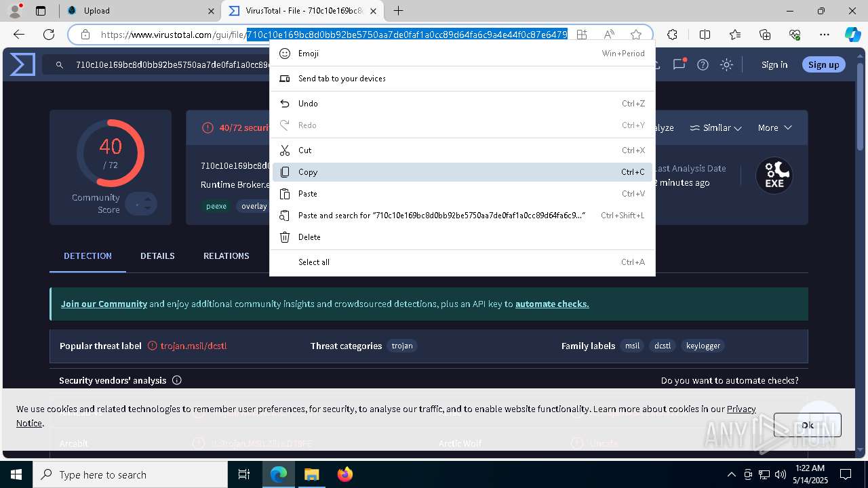Open Firefox from the taskbar
The image size is (868, 488).
click(345, 474)
